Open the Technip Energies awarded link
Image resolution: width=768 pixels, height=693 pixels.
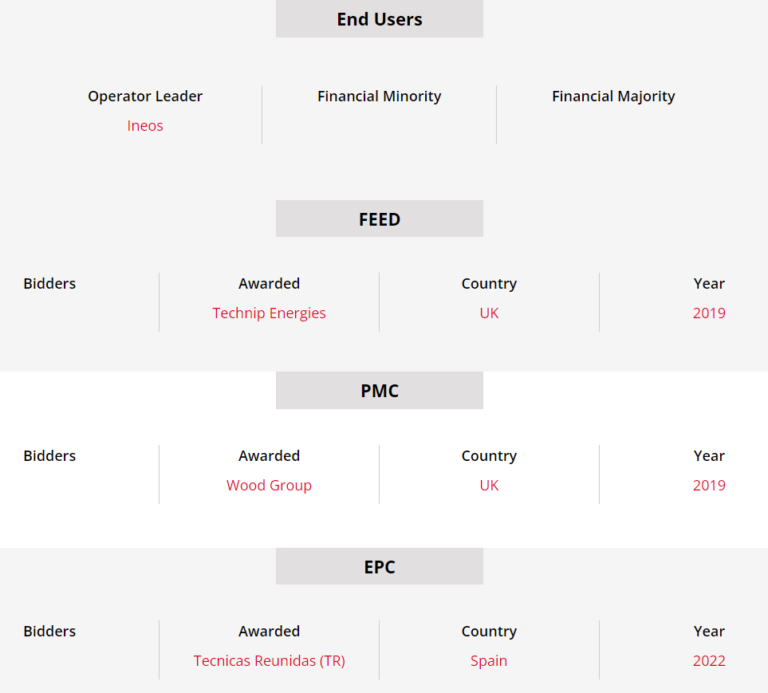click(x=269, y=313)
